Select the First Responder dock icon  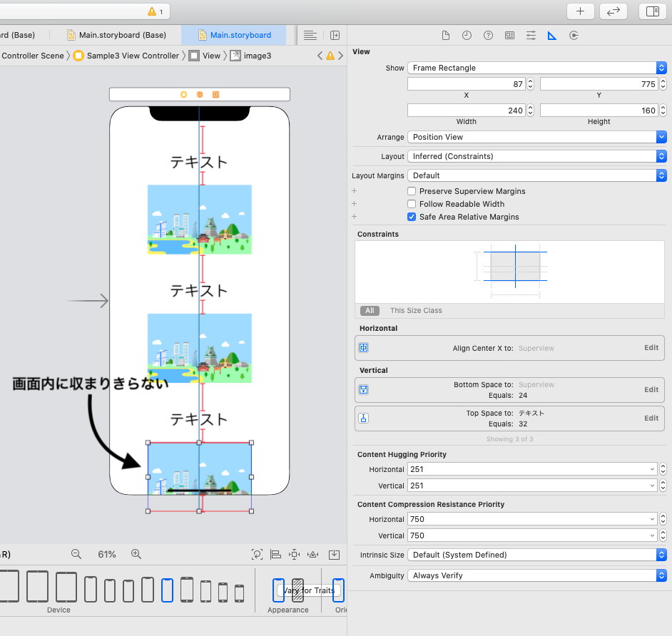coord(200,95)
